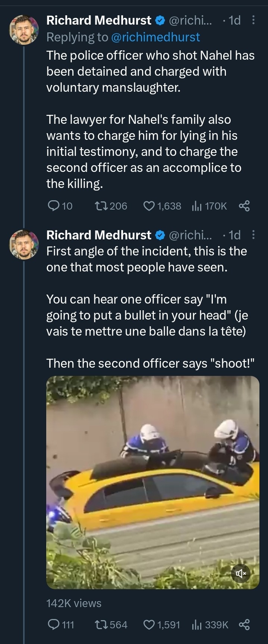Retweet the tweet with 564 retweets

pyautogui.click(x=101, y=625)
